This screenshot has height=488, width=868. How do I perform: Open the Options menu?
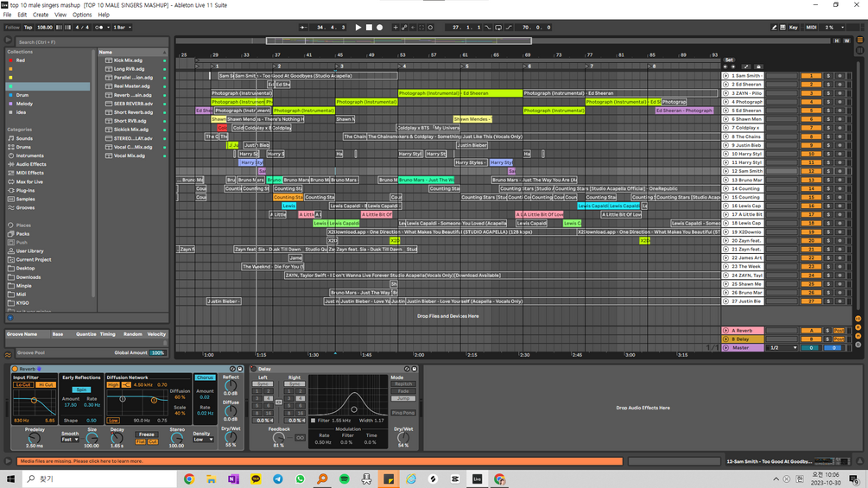pos(82,15)
